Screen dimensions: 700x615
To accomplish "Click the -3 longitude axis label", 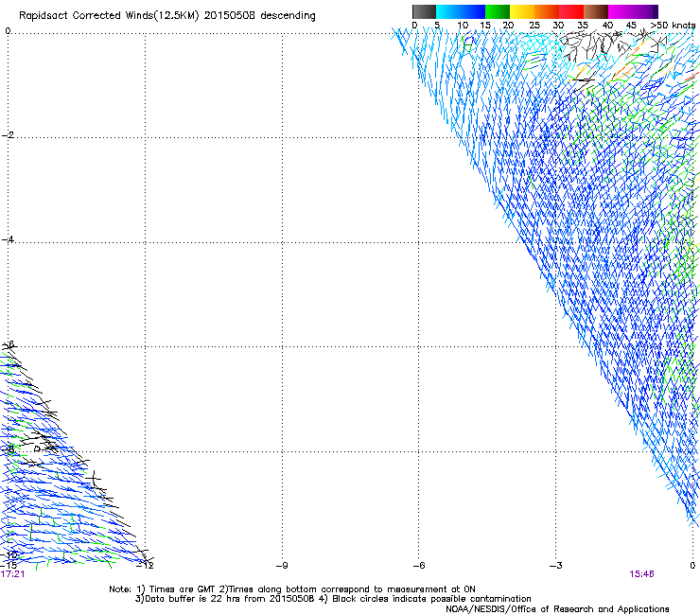I will (x=556, y=566).
